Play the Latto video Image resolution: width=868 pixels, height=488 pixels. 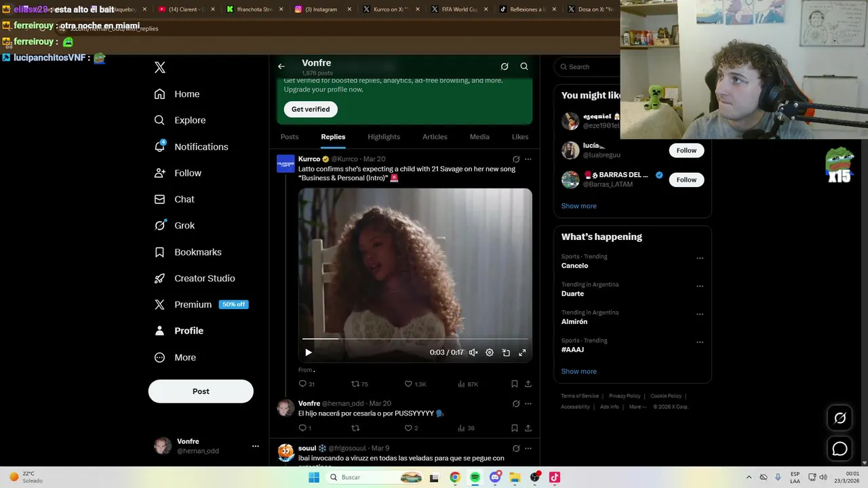coord(309,352)
